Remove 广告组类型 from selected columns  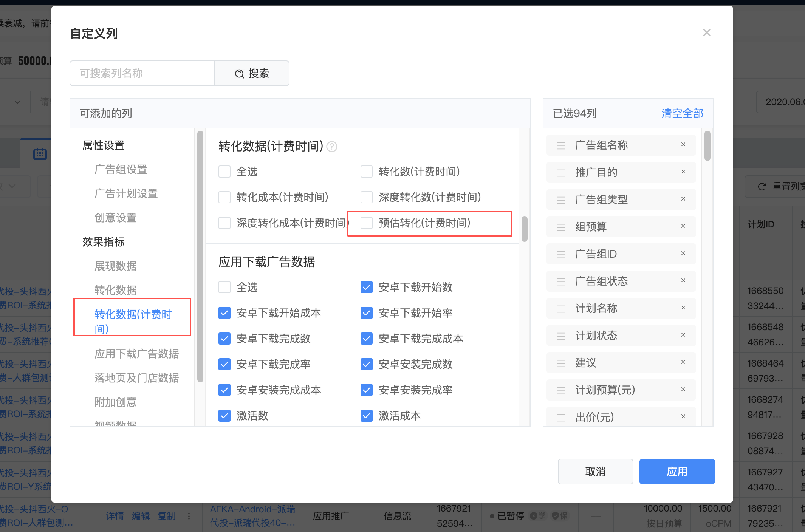[x=683, y=199]
